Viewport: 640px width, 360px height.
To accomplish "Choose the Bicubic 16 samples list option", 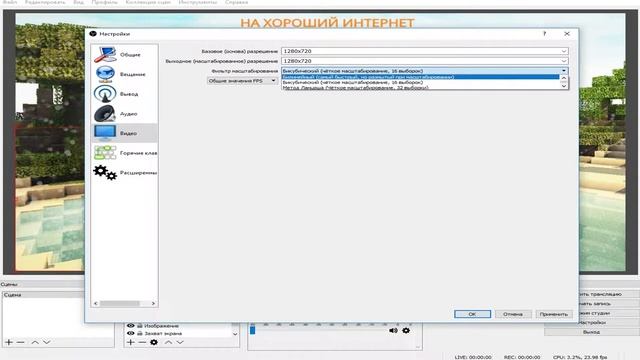I will 420,82.
